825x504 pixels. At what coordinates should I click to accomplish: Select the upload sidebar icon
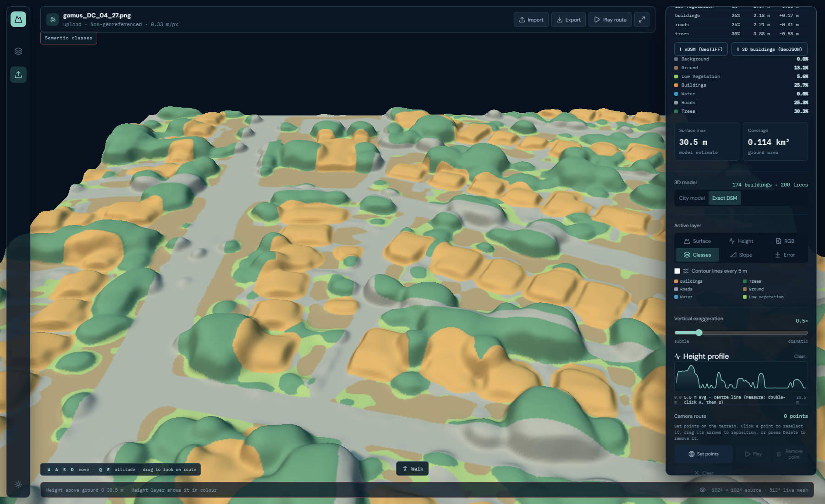(18, 75)
